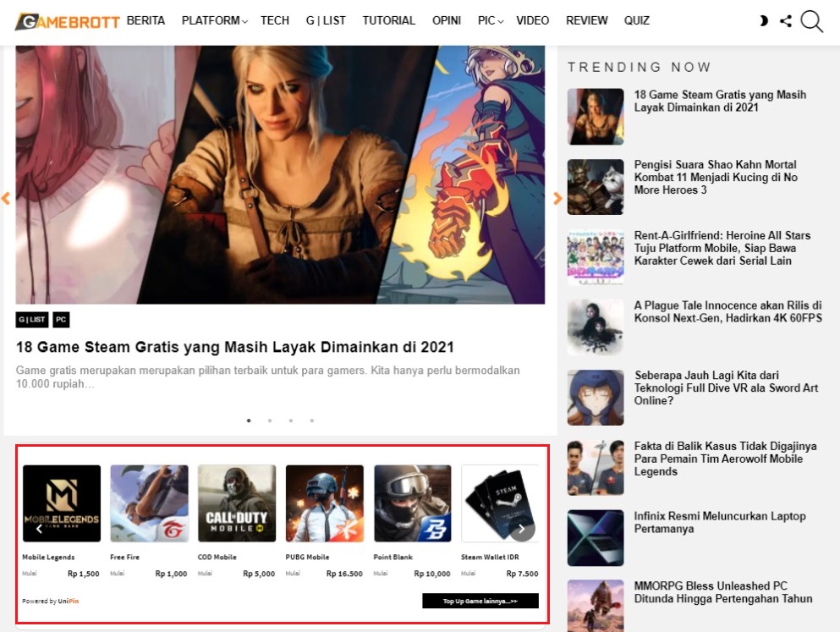Select Mobile Legends top-up icon

click(x=61, y=503)
